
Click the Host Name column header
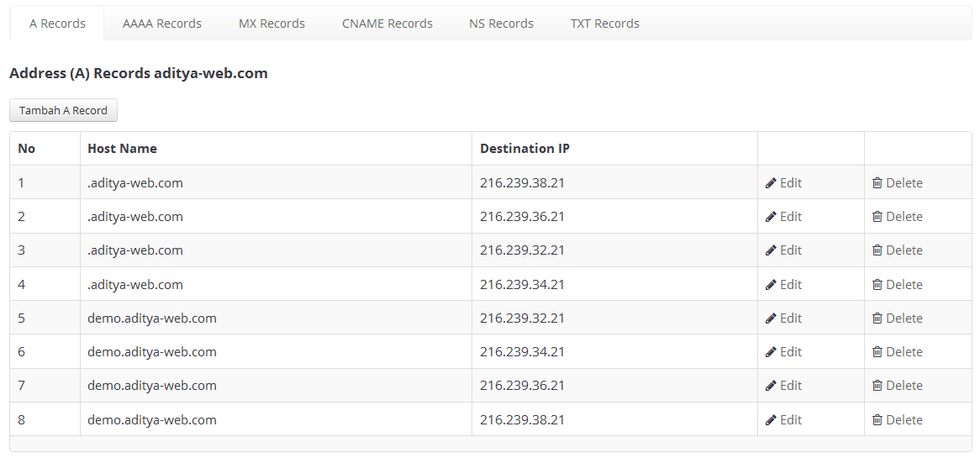point(122,149)
